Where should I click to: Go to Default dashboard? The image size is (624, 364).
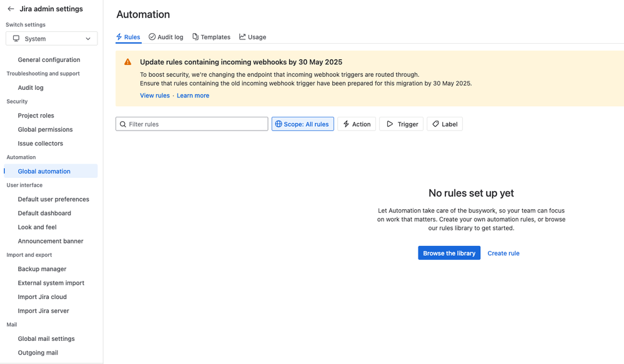click(44, 213)
